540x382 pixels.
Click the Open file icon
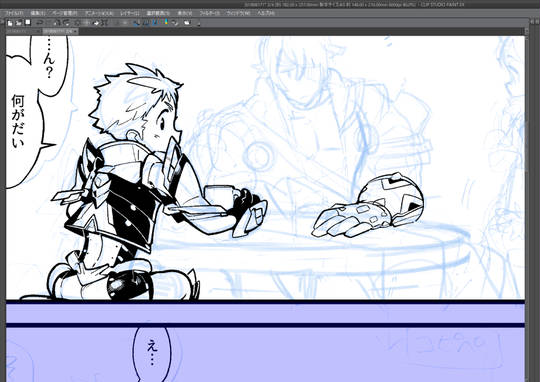(18, 23)
